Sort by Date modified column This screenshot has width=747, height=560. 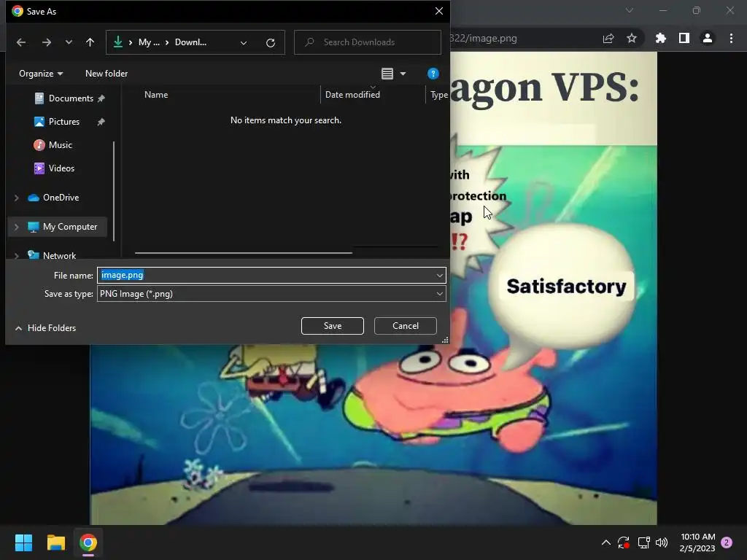click(352, 95)
